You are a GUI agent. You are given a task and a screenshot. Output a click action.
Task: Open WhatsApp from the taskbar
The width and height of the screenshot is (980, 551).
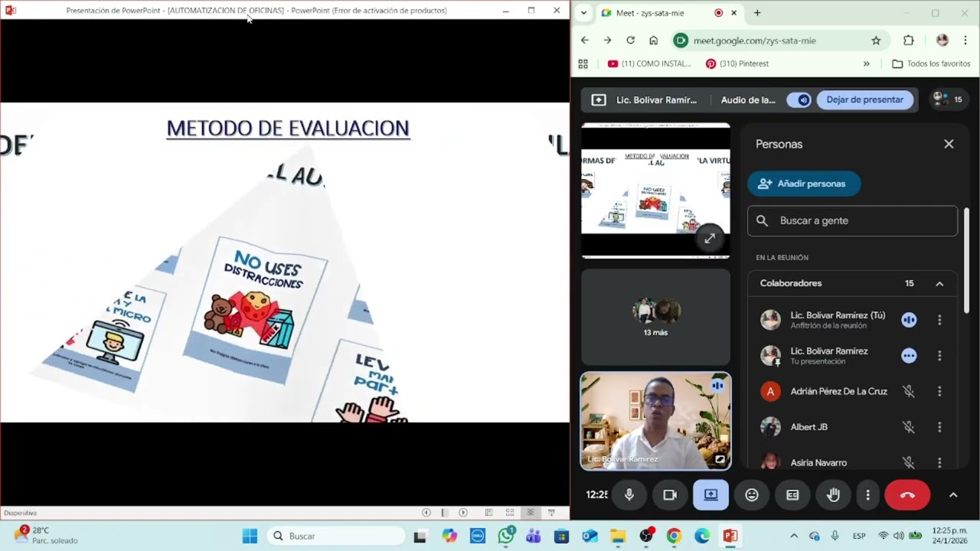coord(506,536)
